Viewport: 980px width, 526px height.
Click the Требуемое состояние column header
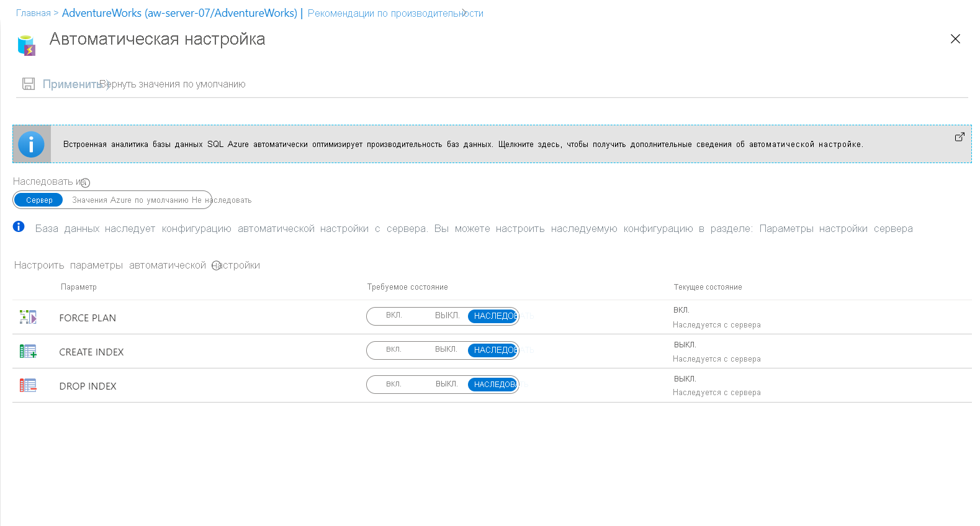point(407,287)
